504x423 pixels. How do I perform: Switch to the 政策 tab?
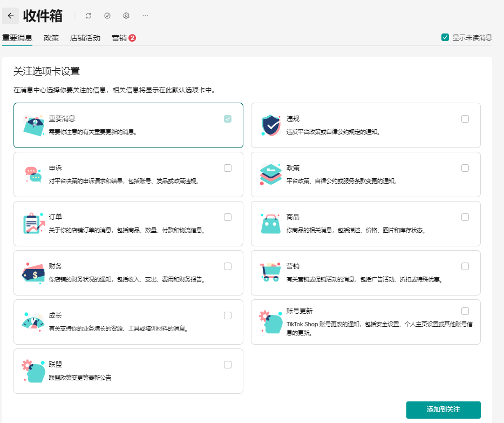[x=51, y=38]
